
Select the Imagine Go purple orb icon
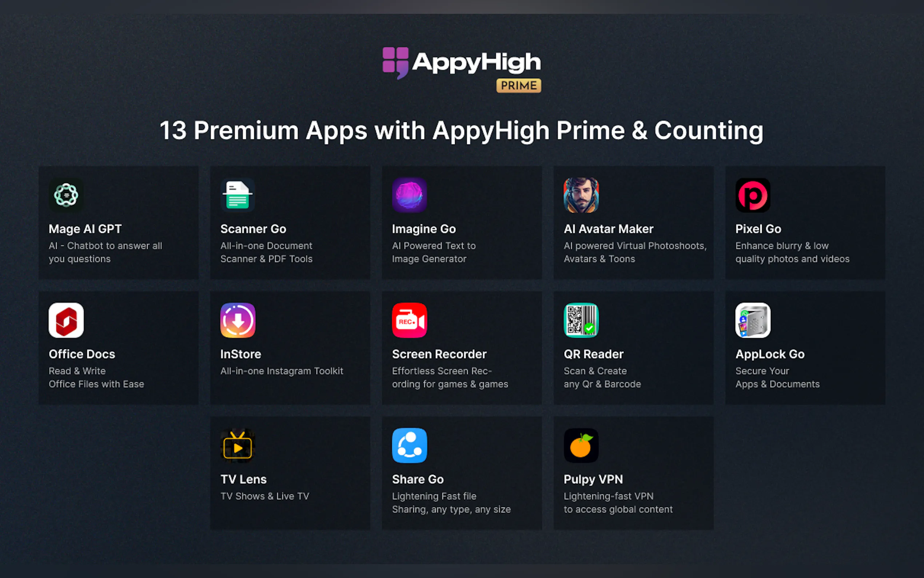coord(410,195)
